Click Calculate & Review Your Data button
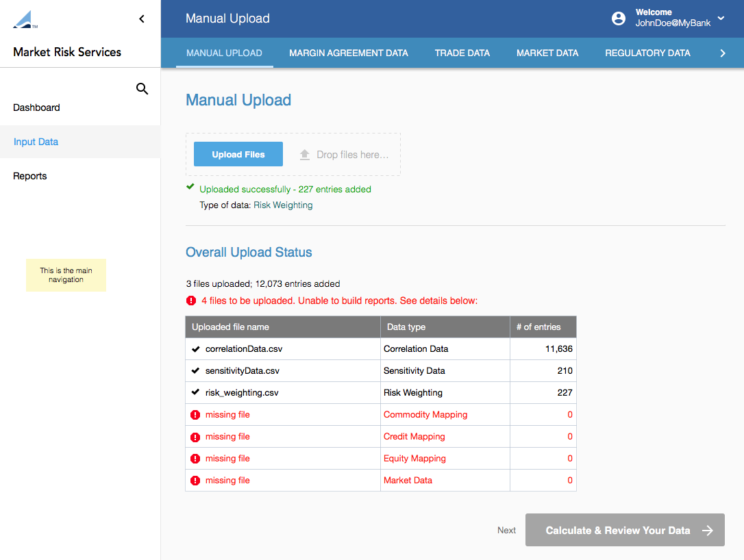The image size is (744, 560). (625, 530)
